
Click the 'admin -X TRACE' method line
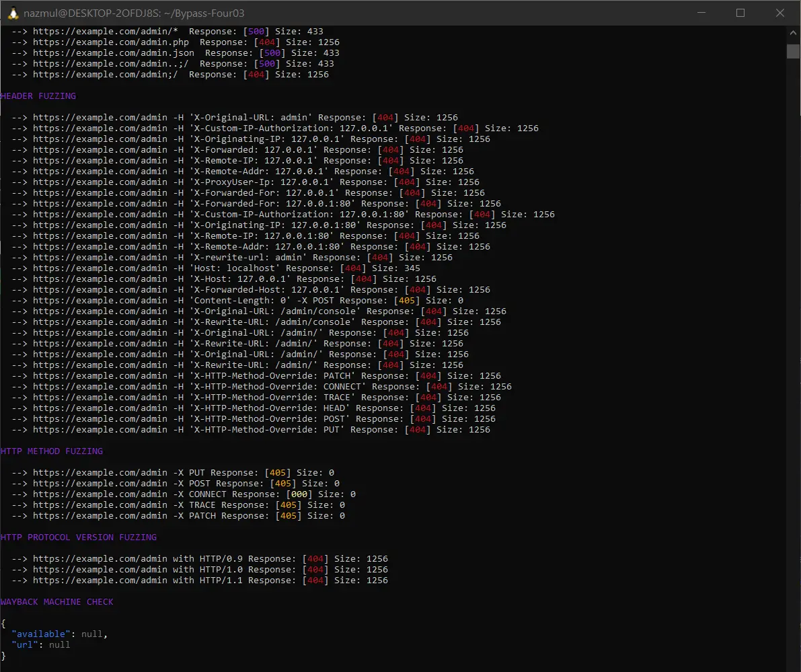(x=178, y=505)
